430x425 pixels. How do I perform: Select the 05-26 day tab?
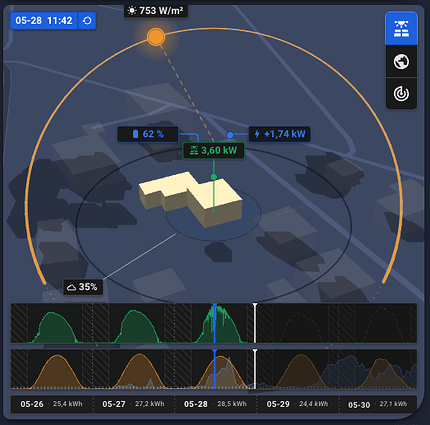52,404
